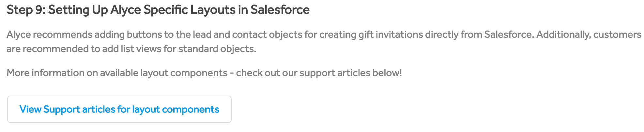Click the word Layouts in the heading
Screen dimensions: 644x132
coord(213,10)
